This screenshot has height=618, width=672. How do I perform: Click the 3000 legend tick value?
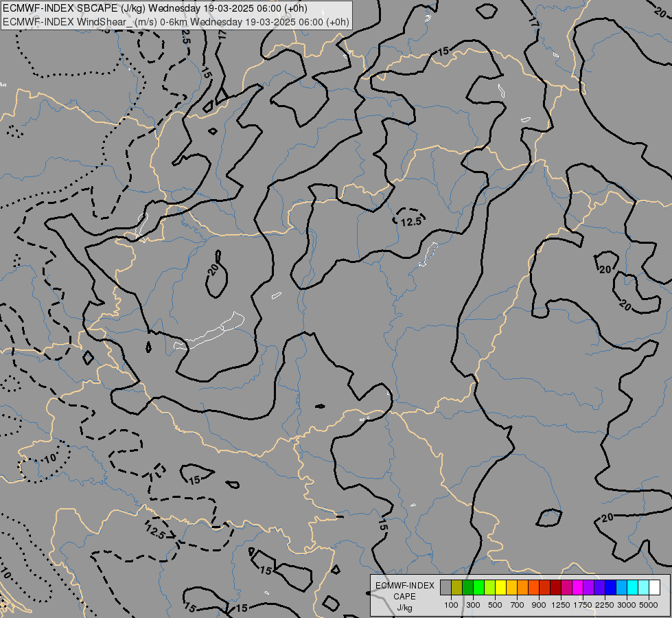[x=627, y=605]
